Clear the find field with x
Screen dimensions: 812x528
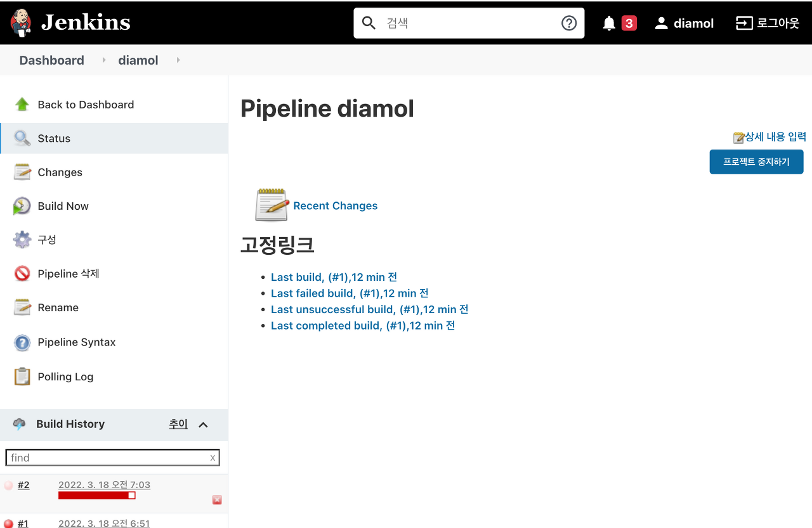[x=213, y=458]
